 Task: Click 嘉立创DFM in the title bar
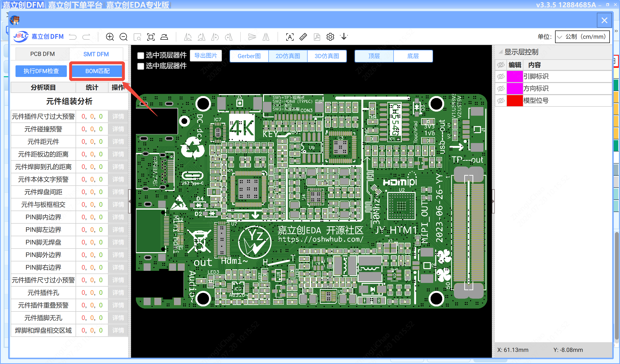pos(23,5)
